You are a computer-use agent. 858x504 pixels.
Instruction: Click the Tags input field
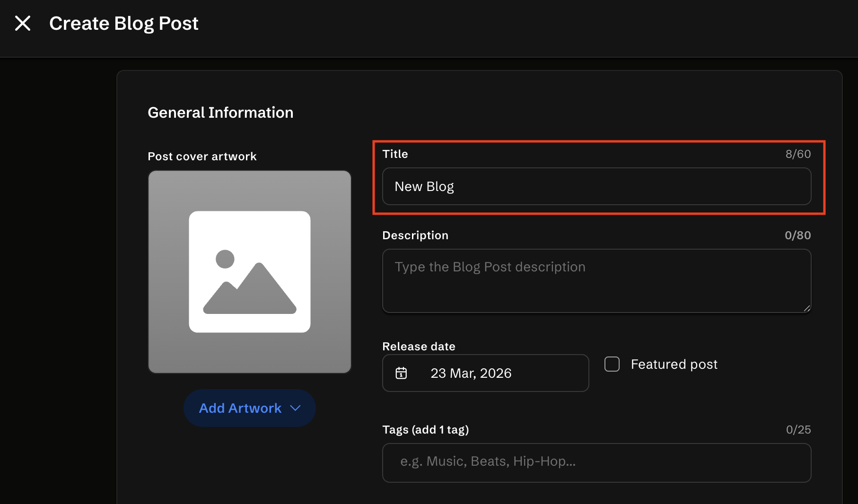(x=596, y=462)
